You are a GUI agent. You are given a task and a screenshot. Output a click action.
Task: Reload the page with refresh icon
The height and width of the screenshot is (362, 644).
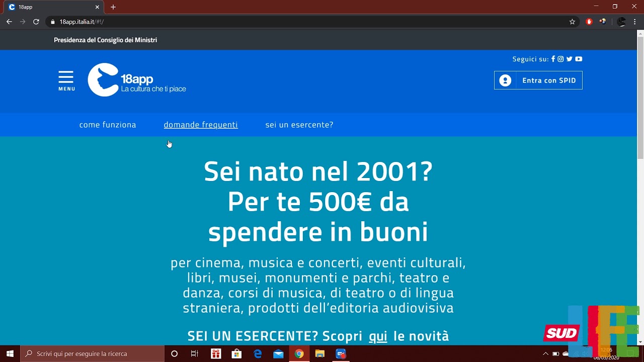click(36, 22)
